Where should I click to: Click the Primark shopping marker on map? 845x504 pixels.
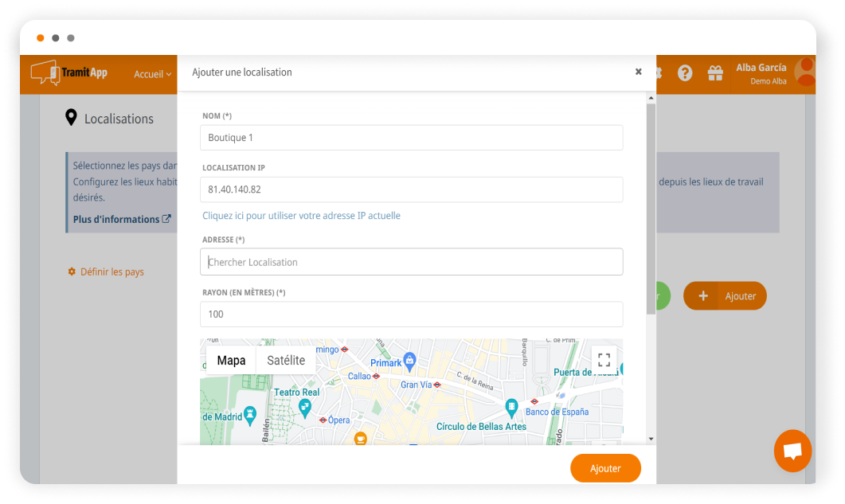[x=409, y=360]
